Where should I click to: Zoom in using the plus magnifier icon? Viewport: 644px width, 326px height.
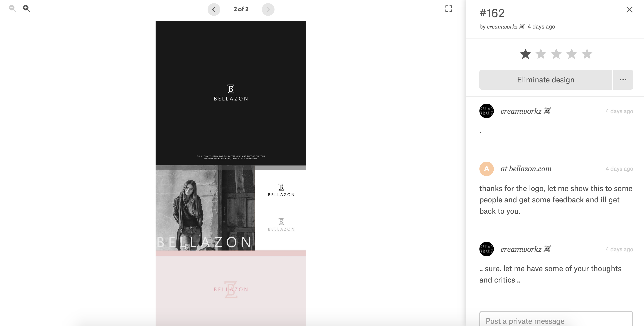[27, 9]
